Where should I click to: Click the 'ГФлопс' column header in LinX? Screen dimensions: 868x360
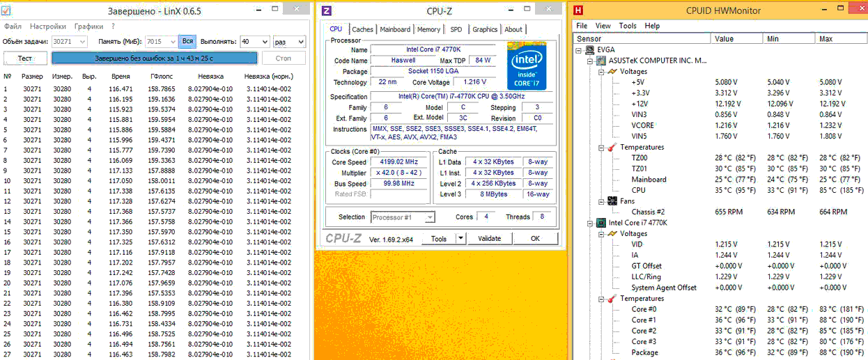point(161,76)
